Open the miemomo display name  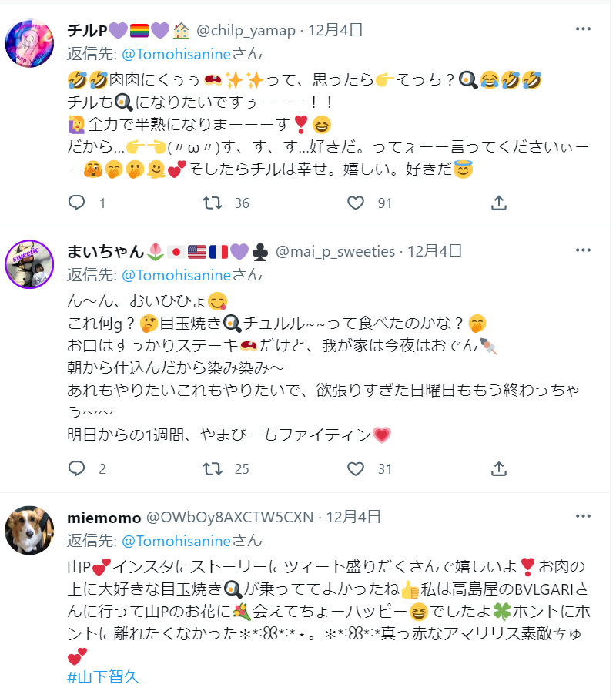pos(104,518)
